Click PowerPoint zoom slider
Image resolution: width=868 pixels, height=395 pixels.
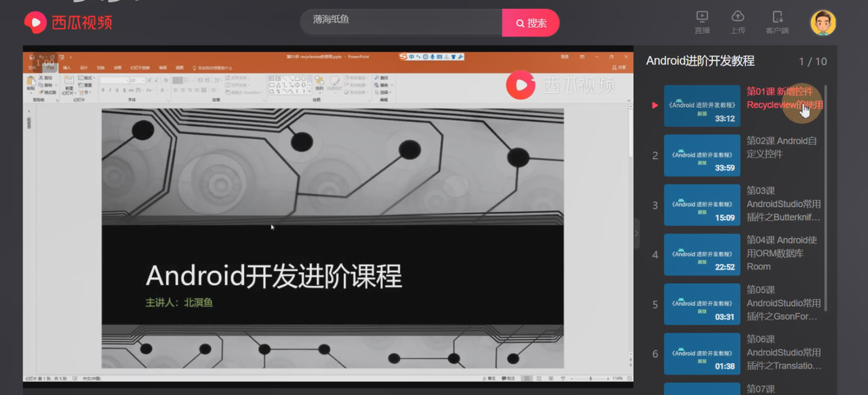[589, 379]
